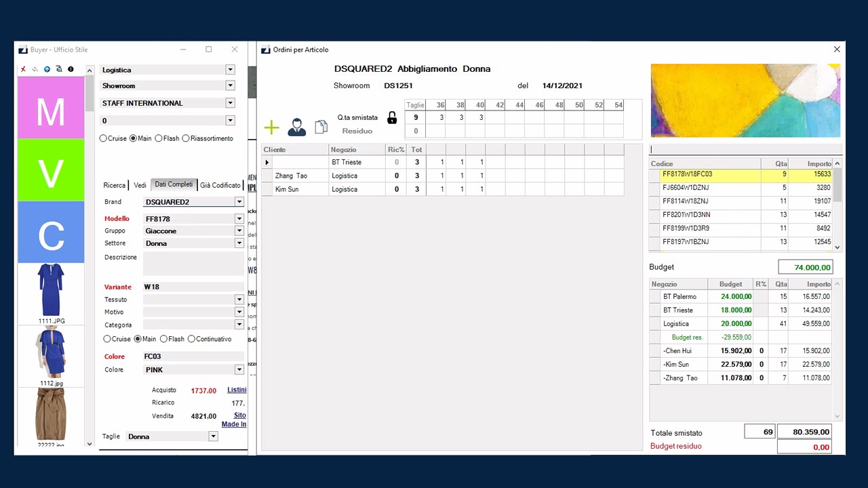
Task: Open the Logistica dropdown
Action: 230,70
